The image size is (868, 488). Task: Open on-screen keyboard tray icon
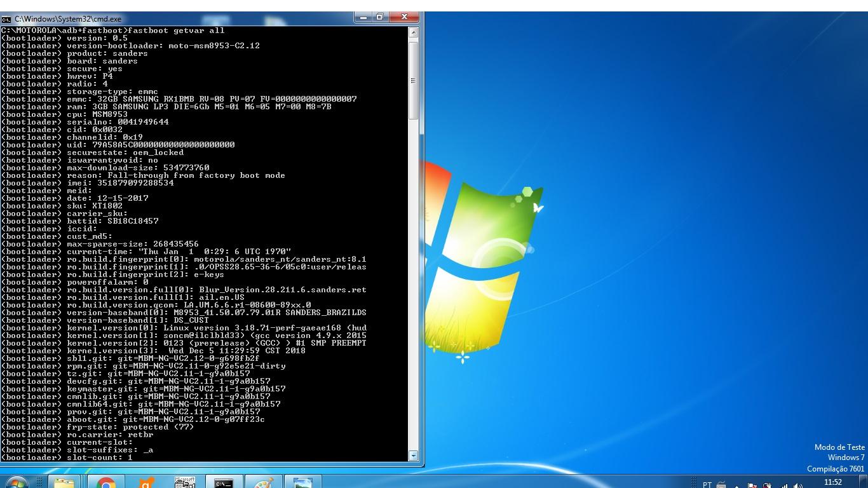click(x=721, y=484)
